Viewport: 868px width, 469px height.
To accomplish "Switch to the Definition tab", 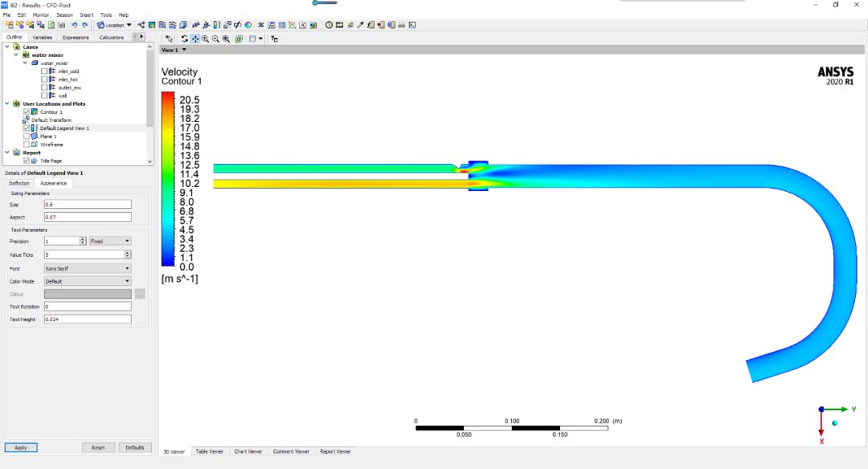I will pos(19,183).
